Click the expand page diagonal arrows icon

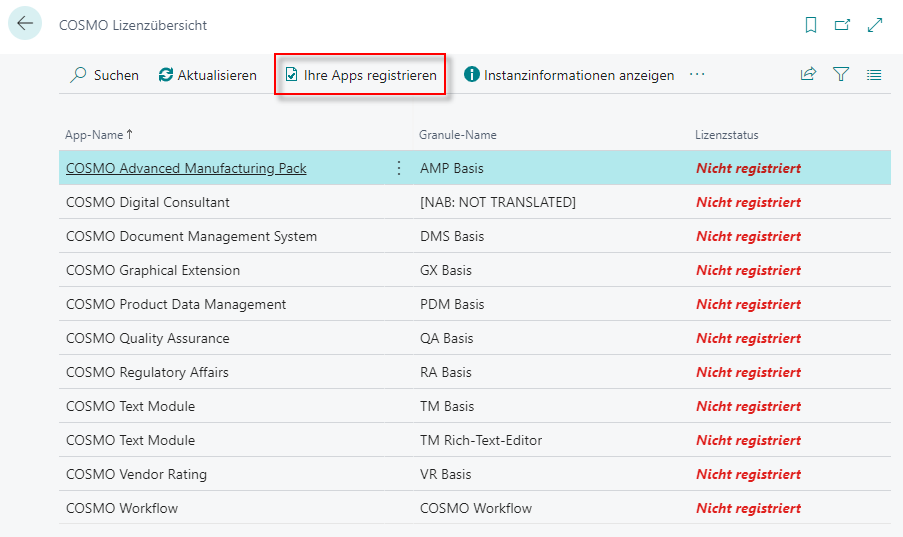875,25
